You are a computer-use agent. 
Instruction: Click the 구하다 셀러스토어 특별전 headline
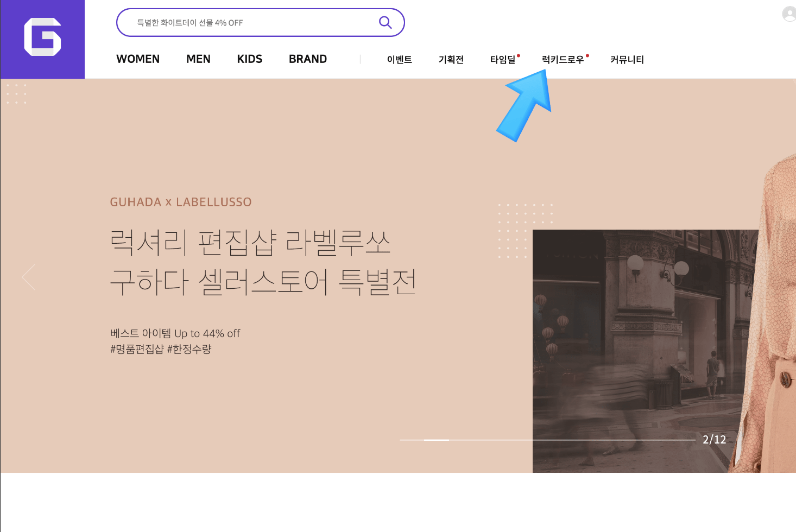[x=263, y=282]
